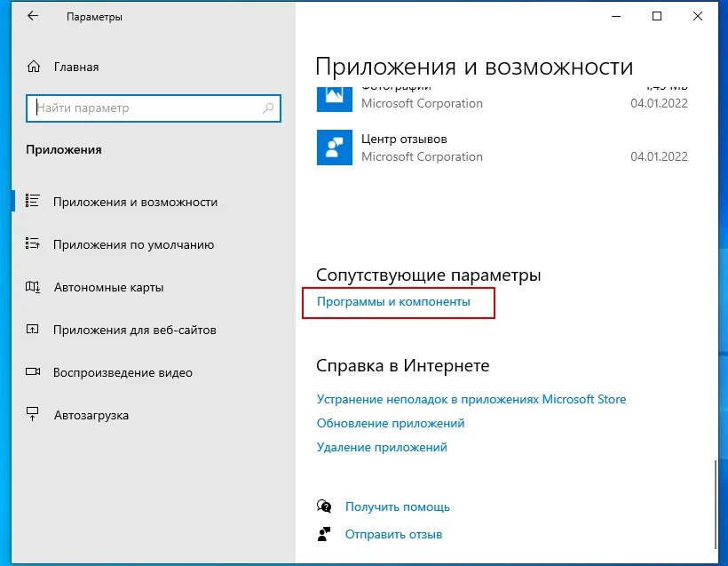Image resolution: width=728 pixels, height=566 pixels.
Task: Click the Отправить отзыв person icon
Action: 324,534
